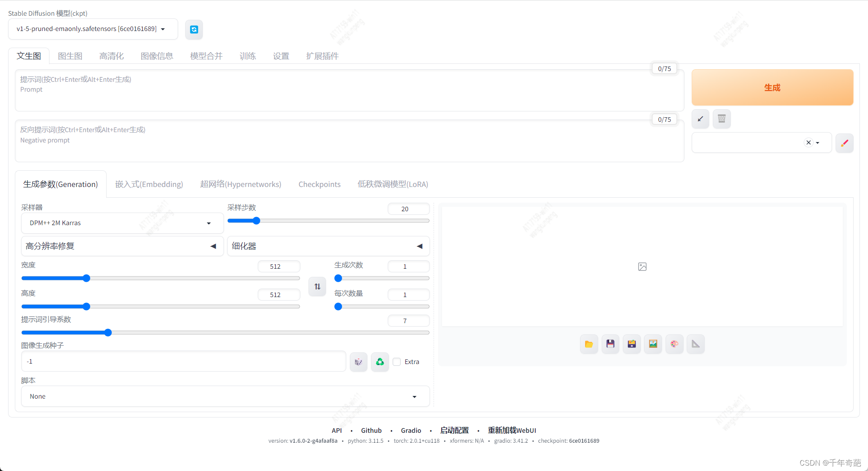Click the orange 生成 generate button

772,87
